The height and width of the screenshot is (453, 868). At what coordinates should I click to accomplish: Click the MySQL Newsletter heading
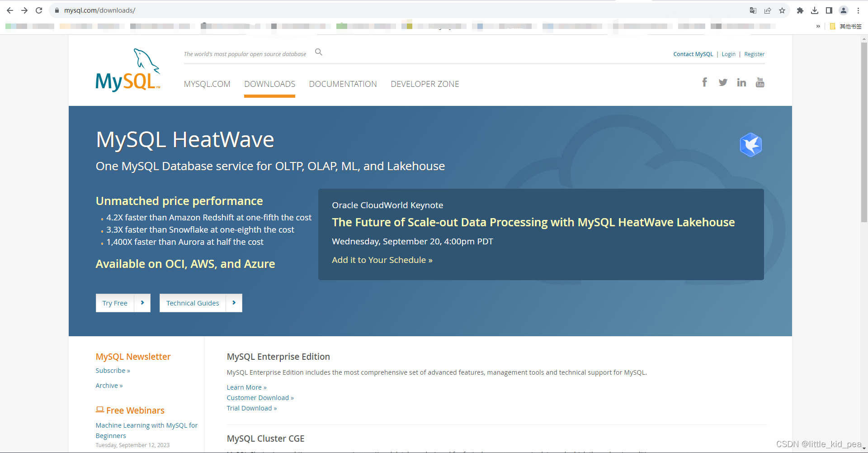(x=133, y=357)
